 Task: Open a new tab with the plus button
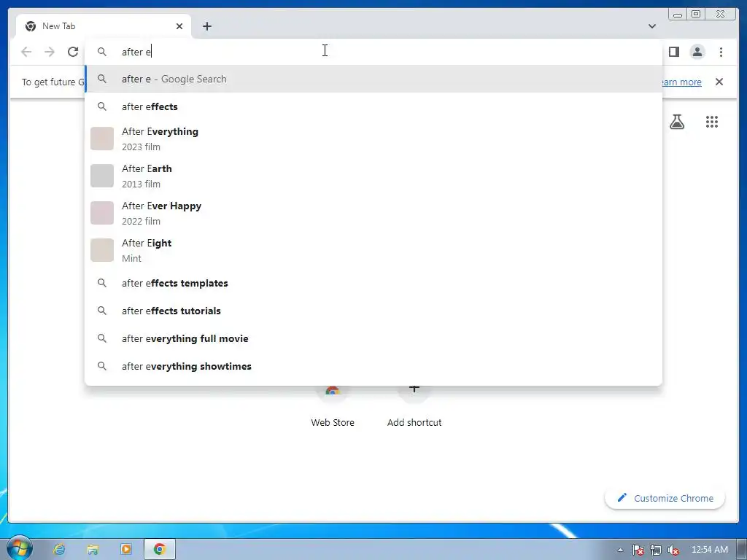206,26
